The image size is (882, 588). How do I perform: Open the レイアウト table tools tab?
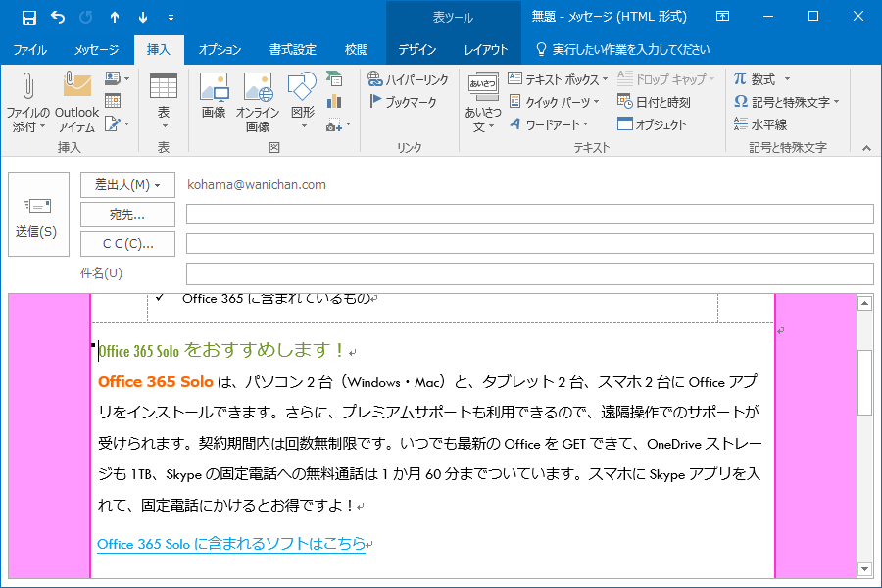click(486, 50)
